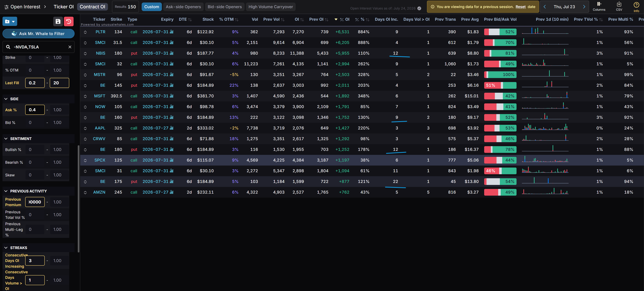Edit the Bid % minimum field
Viewport: 644px width, 291px height.
[35, 123]
